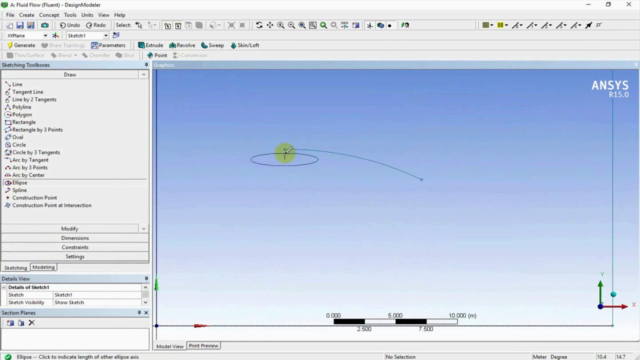
Task: Click the Sketch Visibility value field
Action: point(97,302)
